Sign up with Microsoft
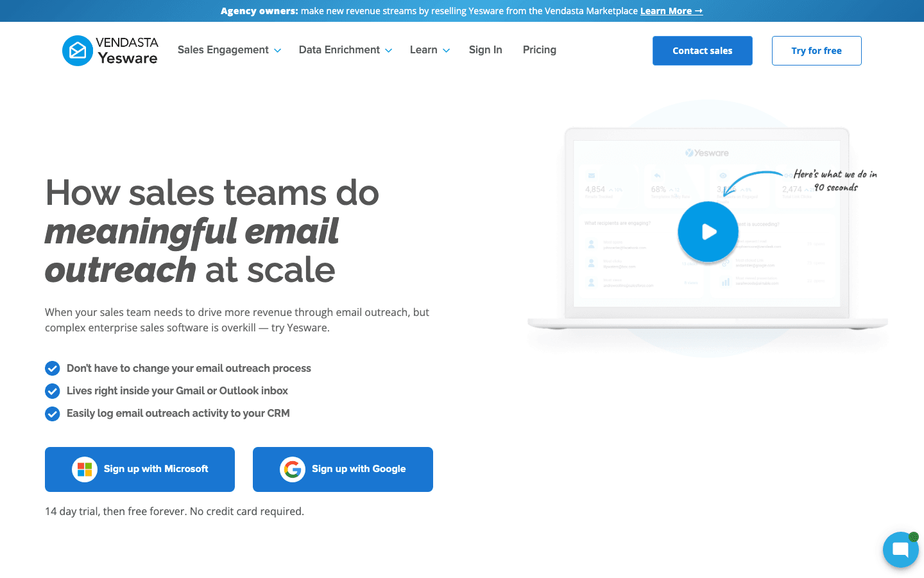Image resolution: width=924 pixels, height=578 pixels. click(140, 469)
